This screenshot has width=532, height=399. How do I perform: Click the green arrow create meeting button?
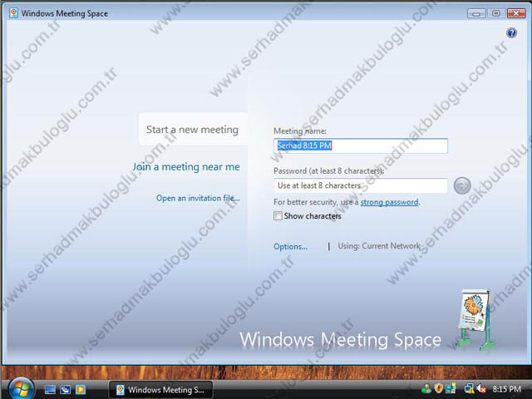coord(462,185)
